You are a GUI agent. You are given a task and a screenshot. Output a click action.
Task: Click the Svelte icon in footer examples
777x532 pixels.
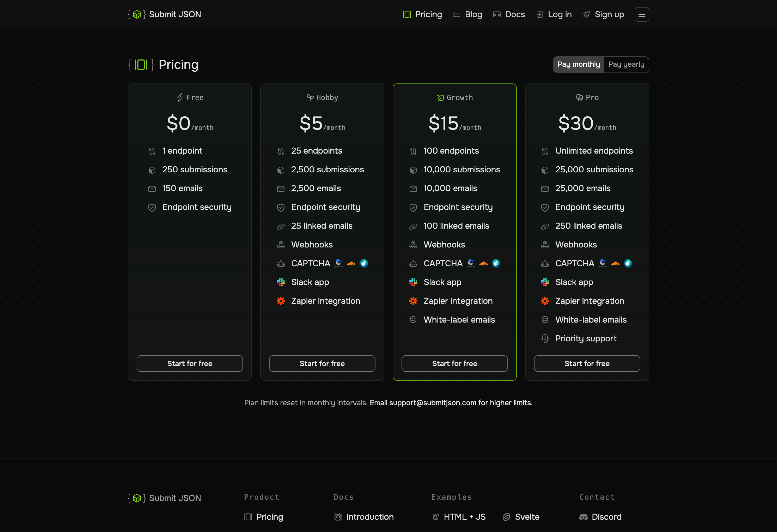click(507, 517)
